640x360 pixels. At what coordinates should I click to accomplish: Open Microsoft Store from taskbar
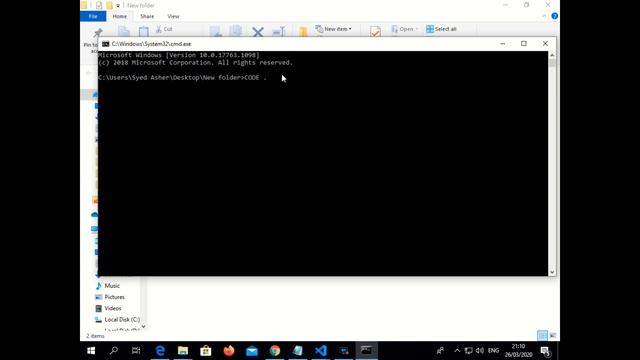pyautogui.click(x=206, y=351)
